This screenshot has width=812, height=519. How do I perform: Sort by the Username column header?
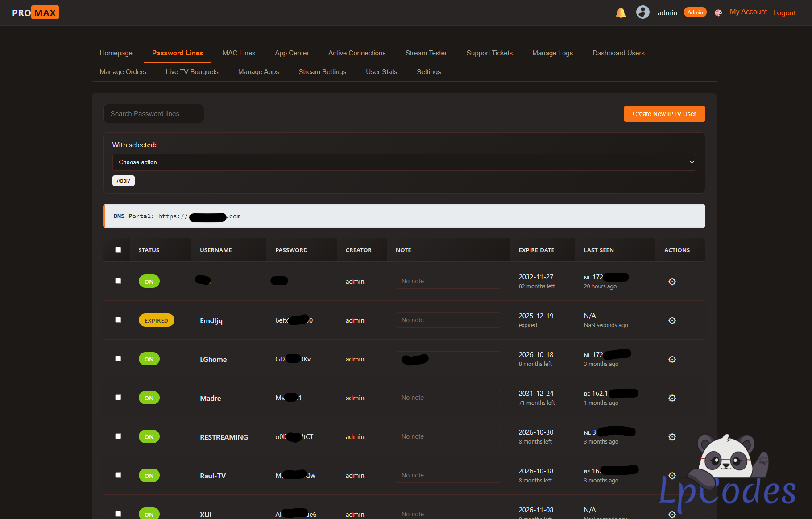(215, 250)
